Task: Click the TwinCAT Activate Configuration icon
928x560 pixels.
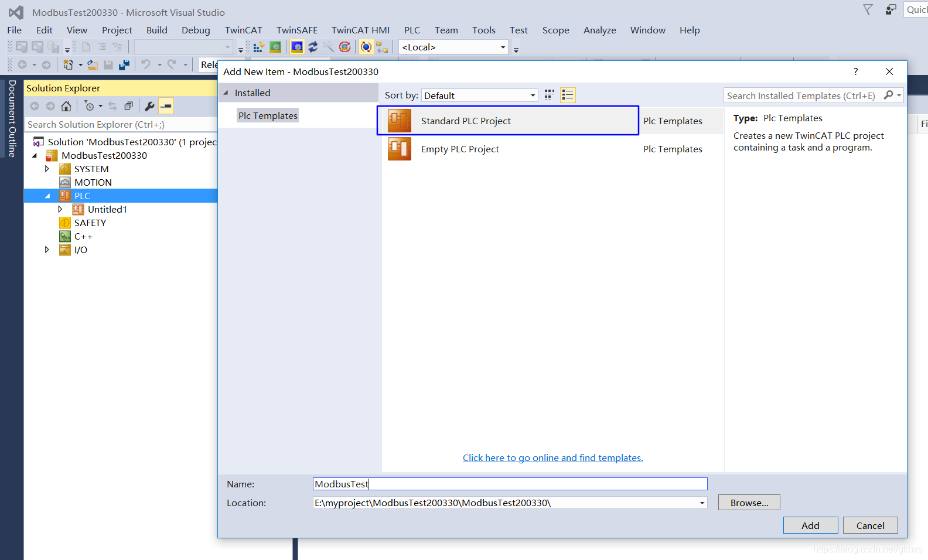Action: pyautogui.click(x=258, y=47)
